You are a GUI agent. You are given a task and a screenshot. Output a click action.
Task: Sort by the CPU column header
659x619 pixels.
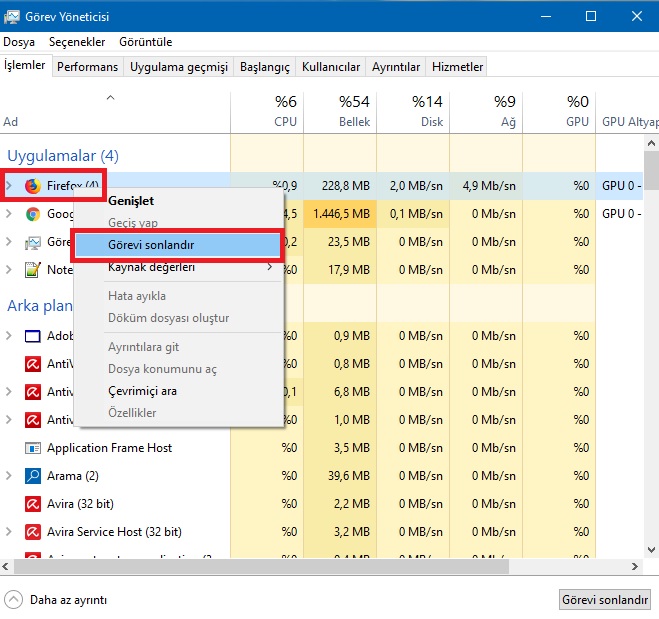coord(267,112)
